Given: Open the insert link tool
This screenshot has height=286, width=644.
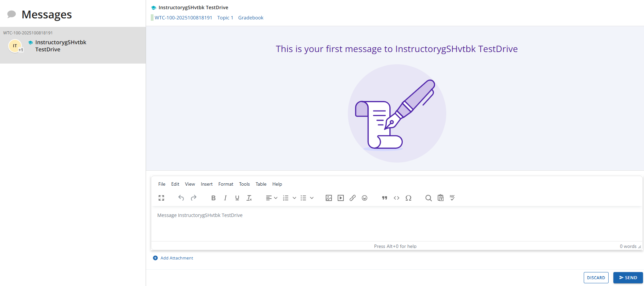Looking at the screenshot, I should [353, 198].
